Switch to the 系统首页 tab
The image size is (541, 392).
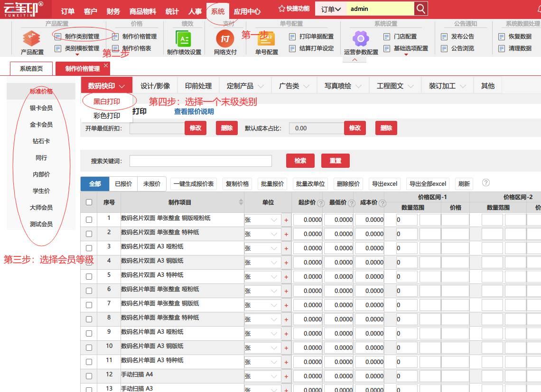point(31,69)
